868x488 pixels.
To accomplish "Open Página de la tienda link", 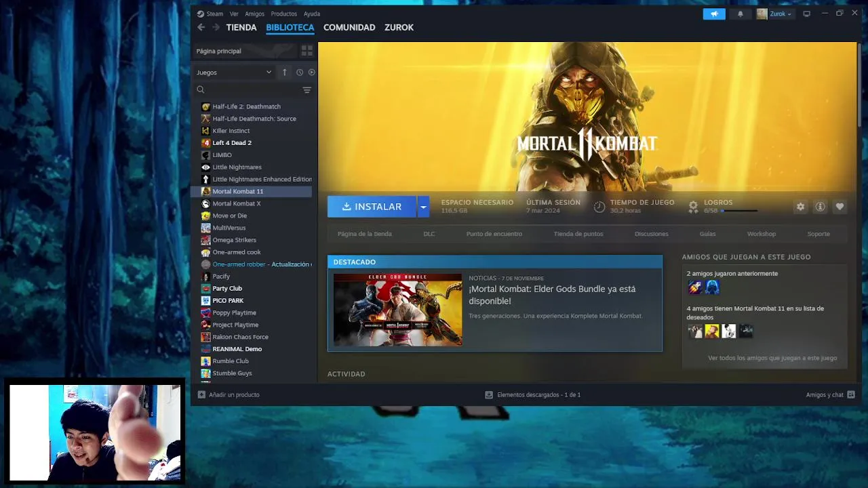I will click(365, 234).
